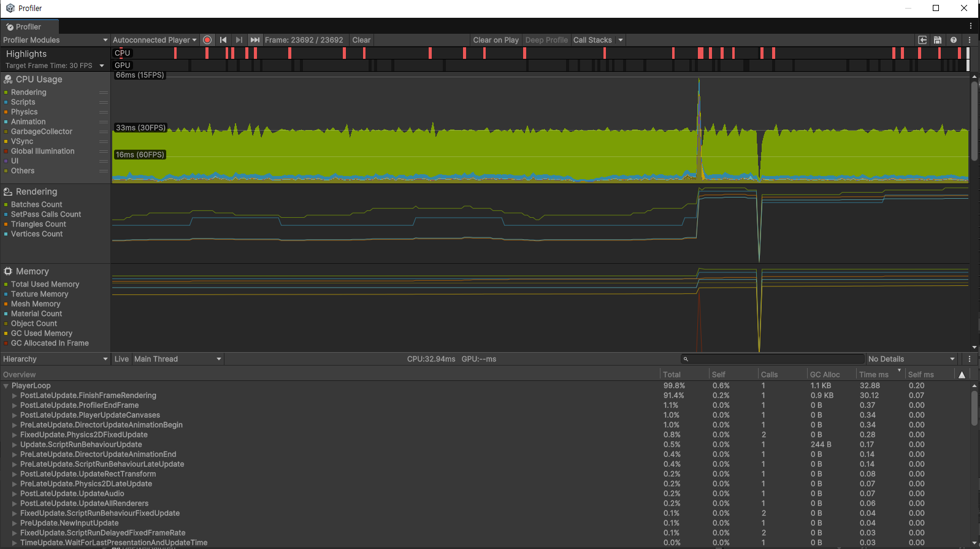Screen dimensions: 980x549
Task: Click the CPU Usage module icon
Action: click(x=8, y=79)
